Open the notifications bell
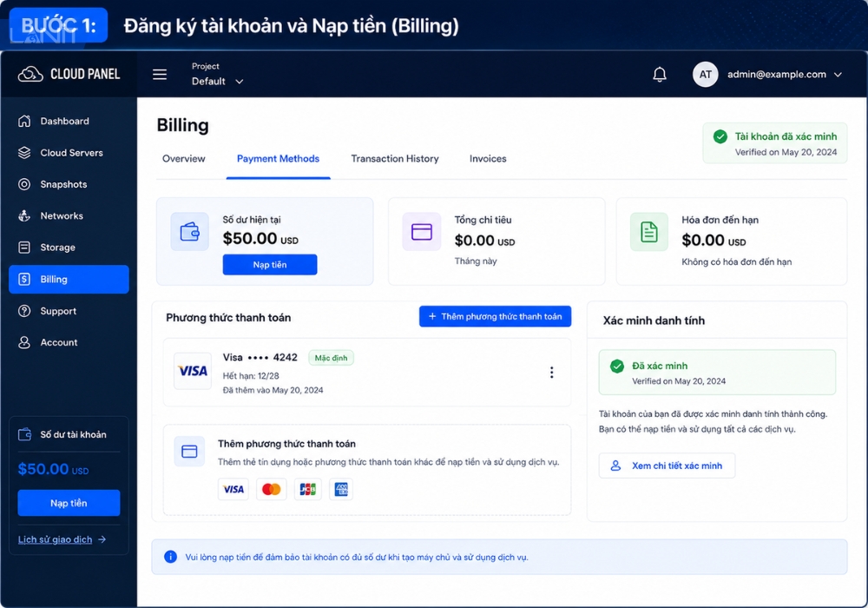The width and height of the screenshot is (868, 608). tap(660, 74)
